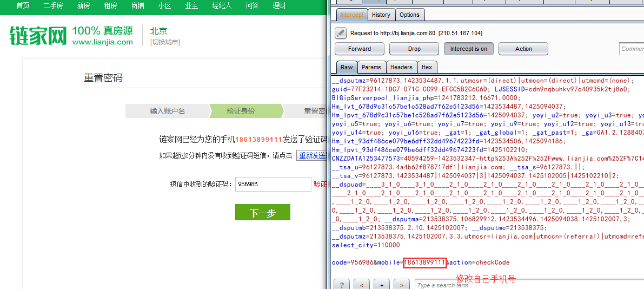Drop the intercepted request
644x289 pixels.
pos(414,49)
